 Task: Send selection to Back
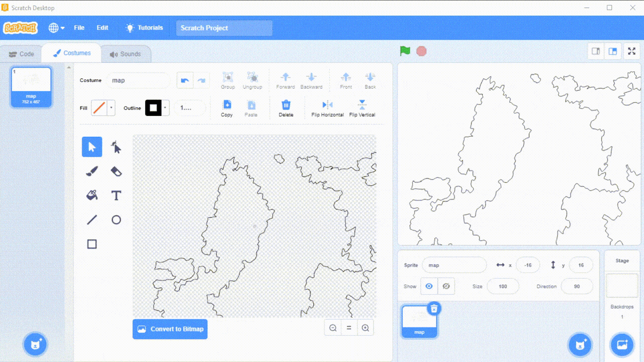coord(370,80)
